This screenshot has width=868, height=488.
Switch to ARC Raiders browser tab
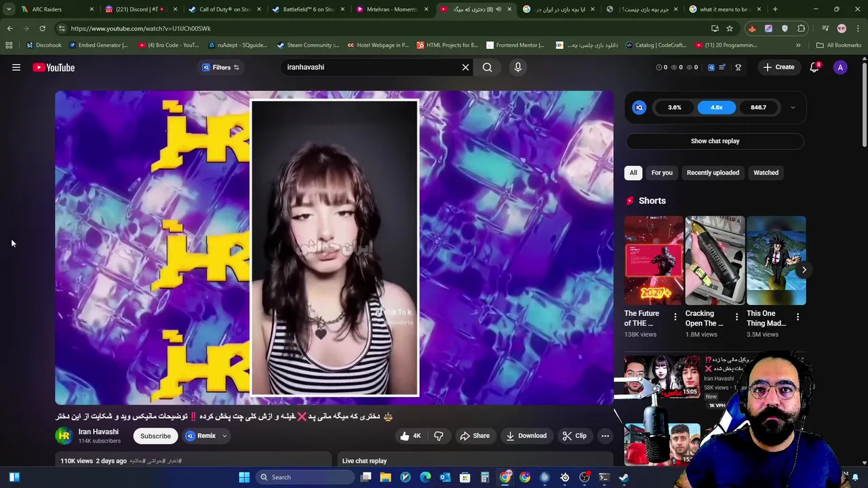[58, 9]
